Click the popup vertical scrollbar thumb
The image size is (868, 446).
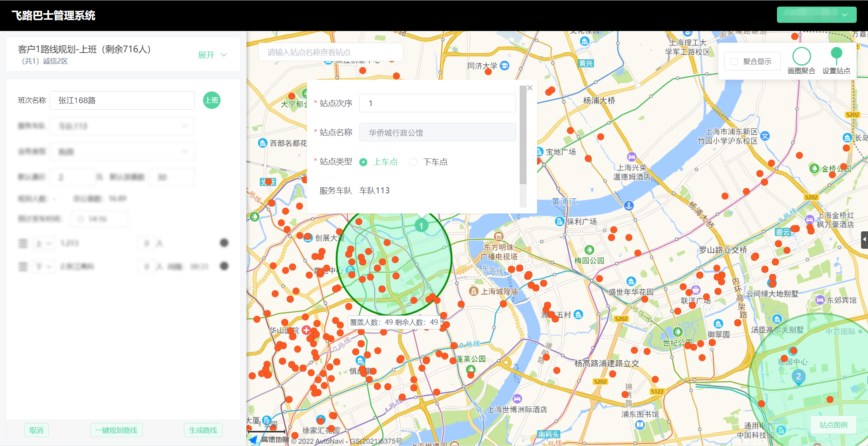523,135
